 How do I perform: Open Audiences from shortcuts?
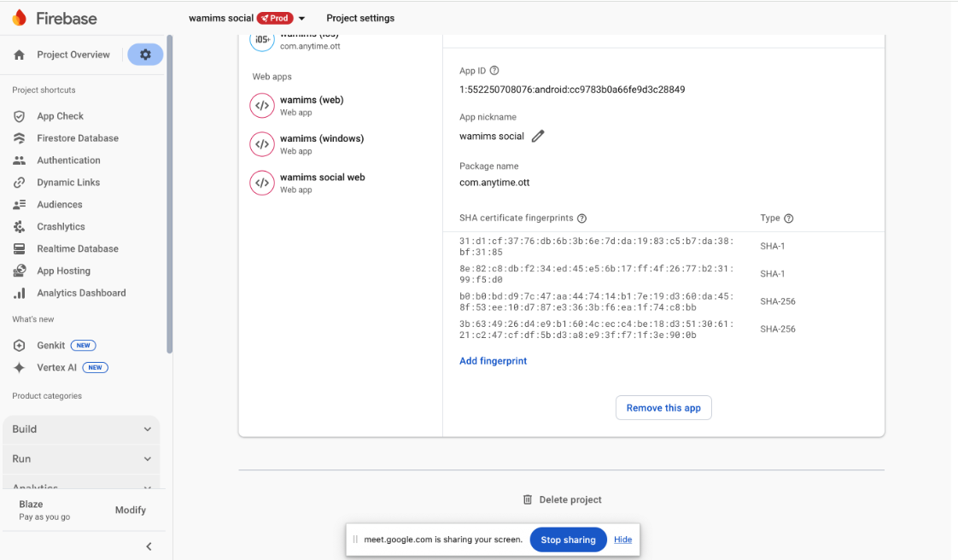click(59, 204)
